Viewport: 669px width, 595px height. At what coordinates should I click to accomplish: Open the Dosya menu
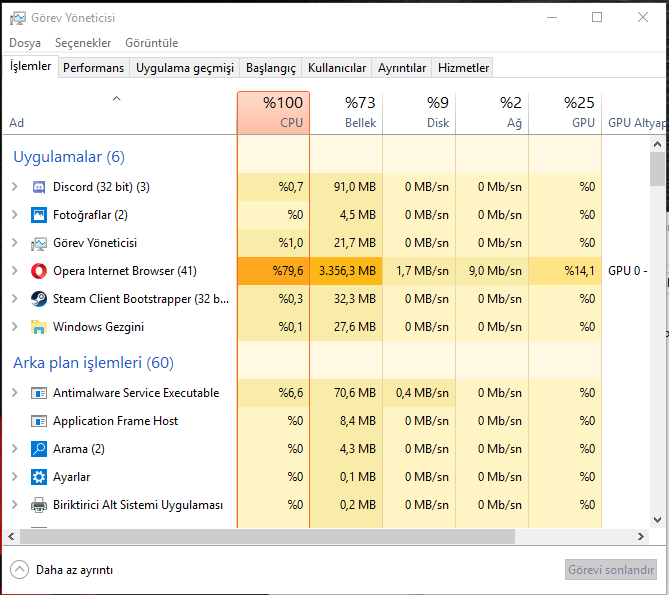point(25,43)
